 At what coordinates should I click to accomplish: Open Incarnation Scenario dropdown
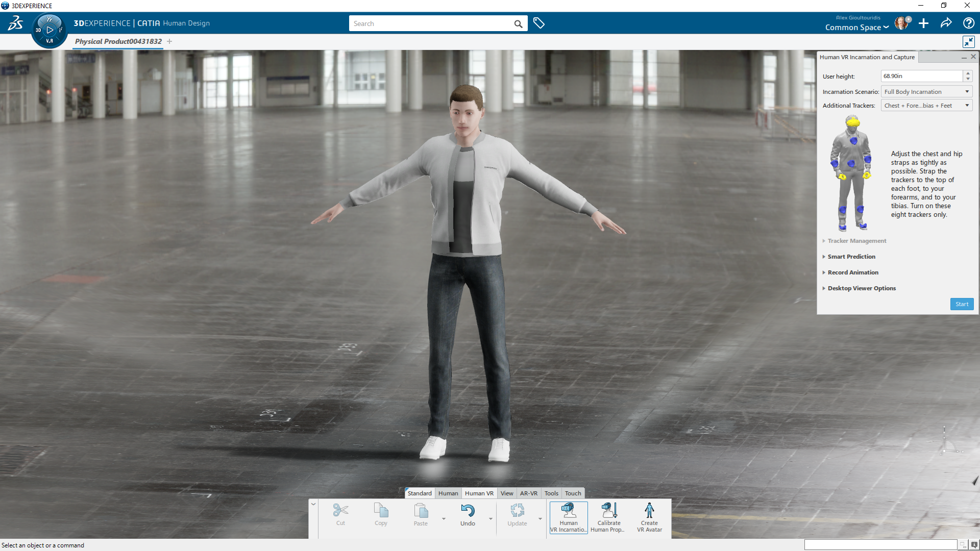[x=926, y=92]
